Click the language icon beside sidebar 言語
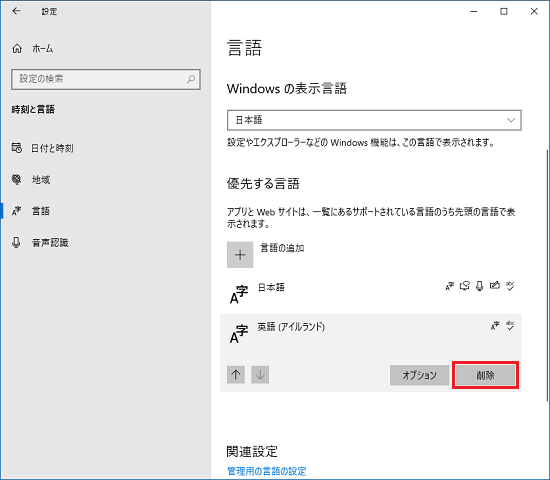The image size is (550, 480). pos(16,211)
